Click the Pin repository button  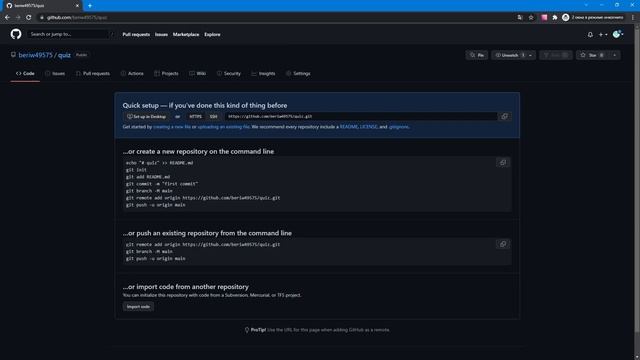click(477, 55)
